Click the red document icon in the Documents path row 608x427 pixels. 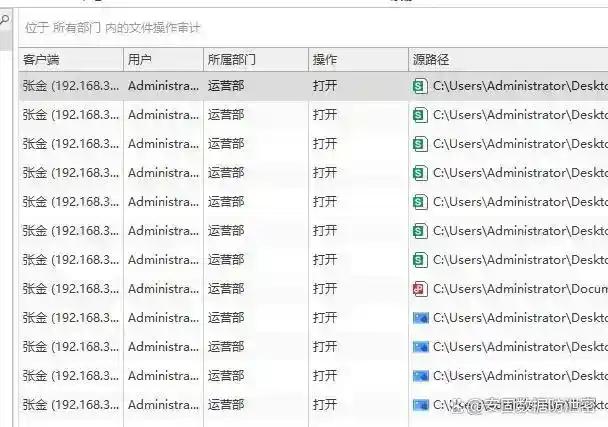coord(420,289)
